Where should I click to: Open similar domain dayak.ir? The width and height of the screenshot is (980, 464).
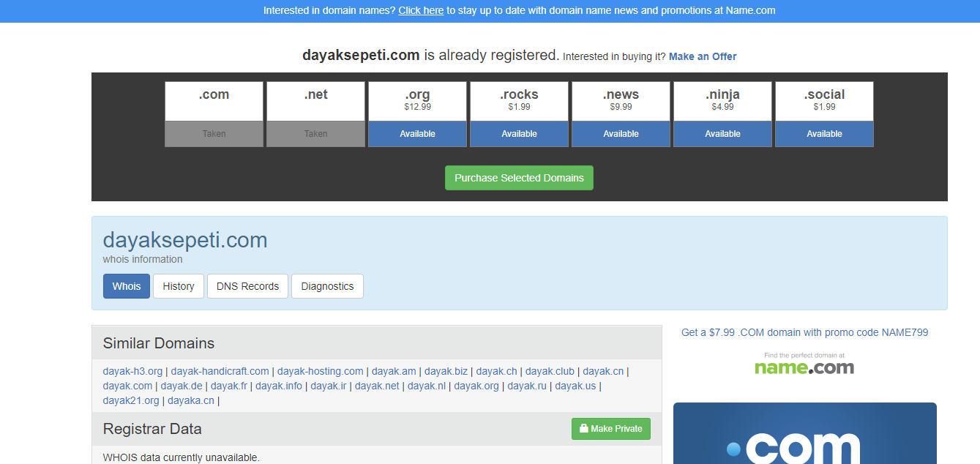click(329, 386)
